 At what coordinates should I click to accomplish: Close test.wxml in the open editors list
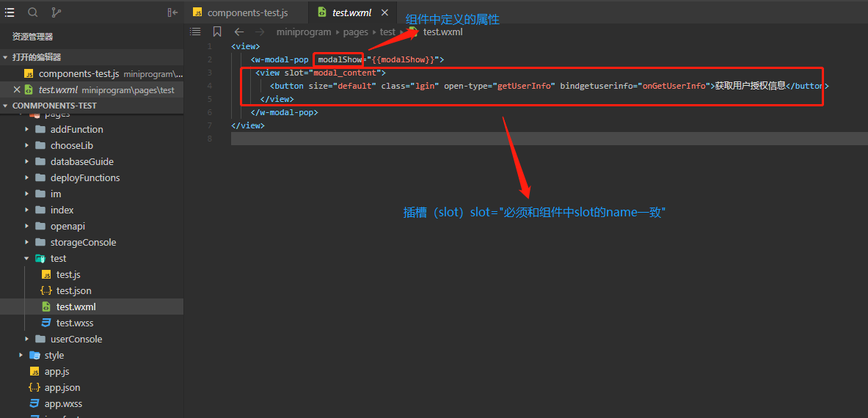pos(17,89)
